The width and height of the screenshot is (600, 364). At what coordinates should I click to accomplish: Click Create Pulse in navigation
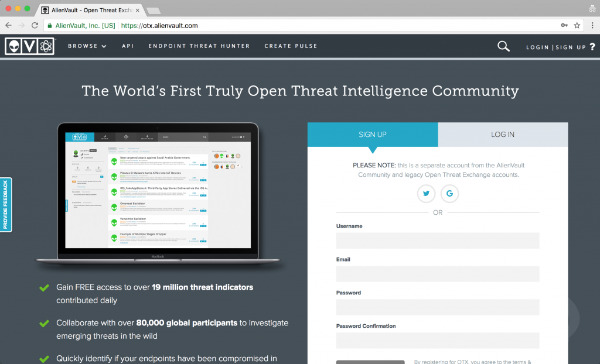click(291, 46)
